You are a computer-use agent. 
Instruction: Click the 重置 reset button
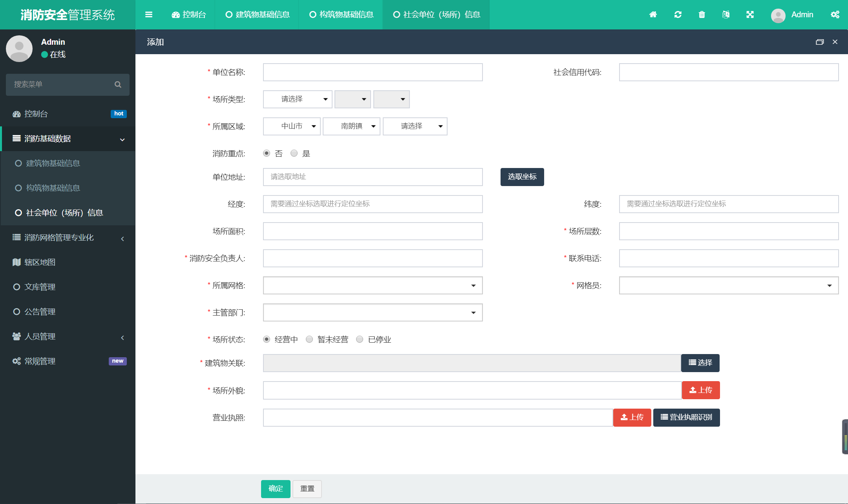[x=307, y=489]
